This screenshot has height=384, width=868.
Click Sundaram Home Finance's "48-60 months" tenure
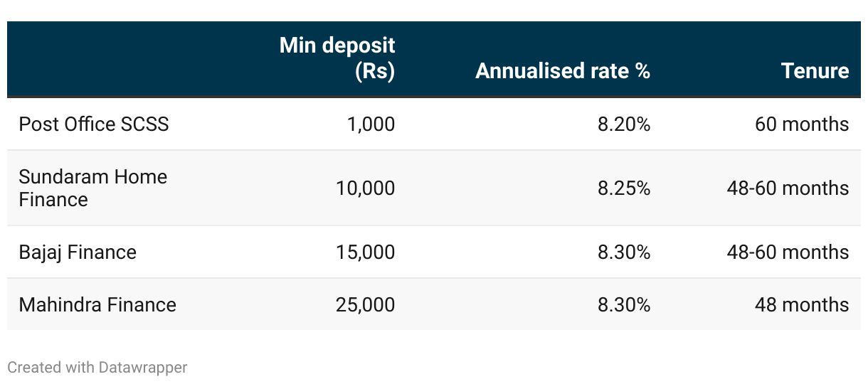(x=788, y=188)
